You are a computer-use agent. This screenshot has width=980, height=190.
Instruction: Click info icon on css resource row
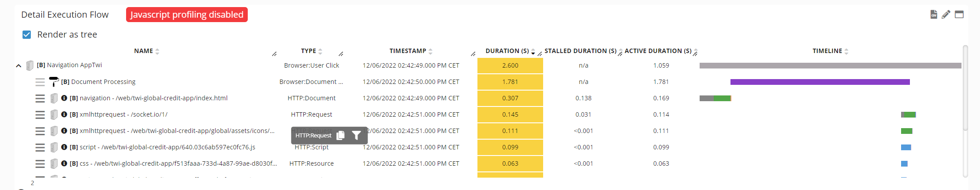click(x=64, y=163)
